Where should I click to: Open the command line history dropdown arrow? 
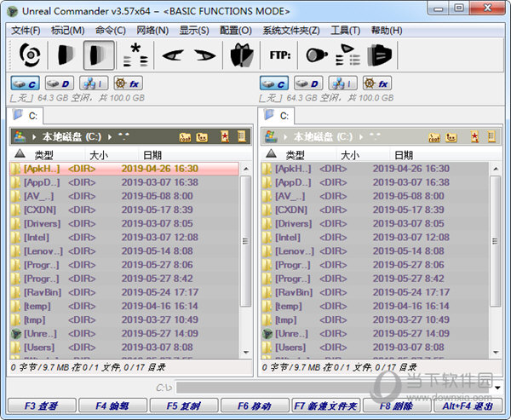pyautogui.click(x=497, y=388)
